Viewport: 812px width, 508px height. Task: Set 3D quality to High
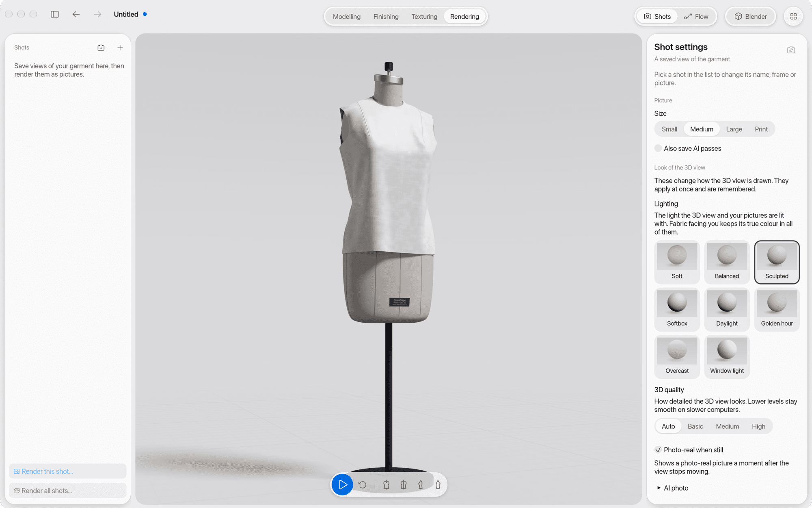pyautogui.click(x=758, y=426)
